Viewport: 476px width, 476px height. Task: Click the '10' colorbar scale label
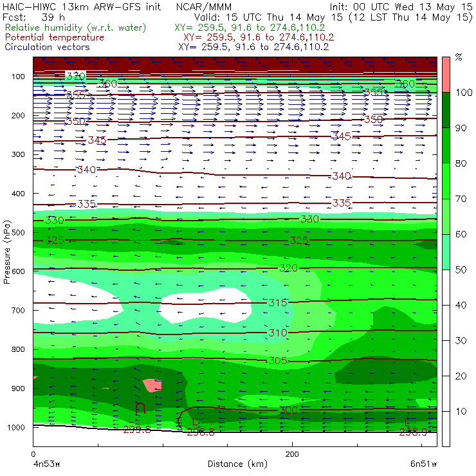461,412
